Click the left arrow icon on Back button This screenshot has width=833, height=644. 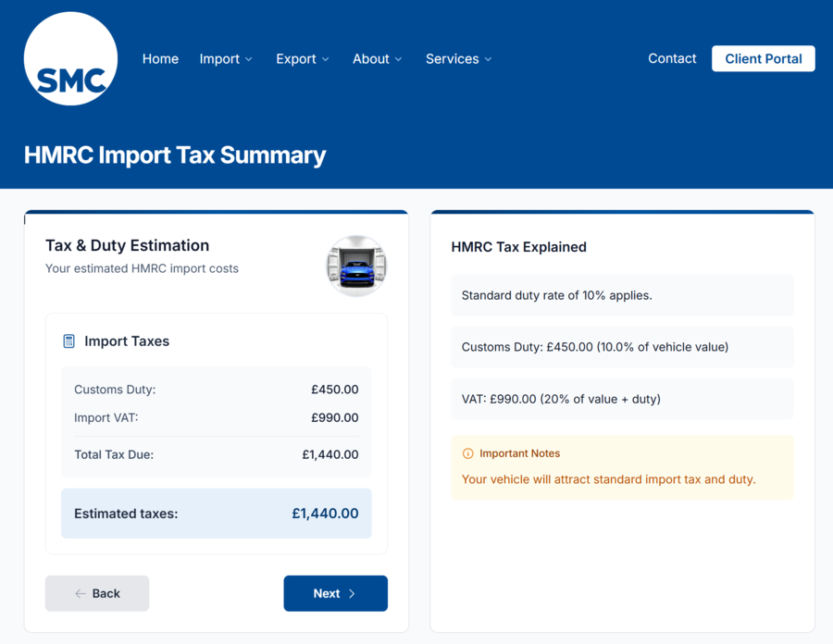point(81,594)
